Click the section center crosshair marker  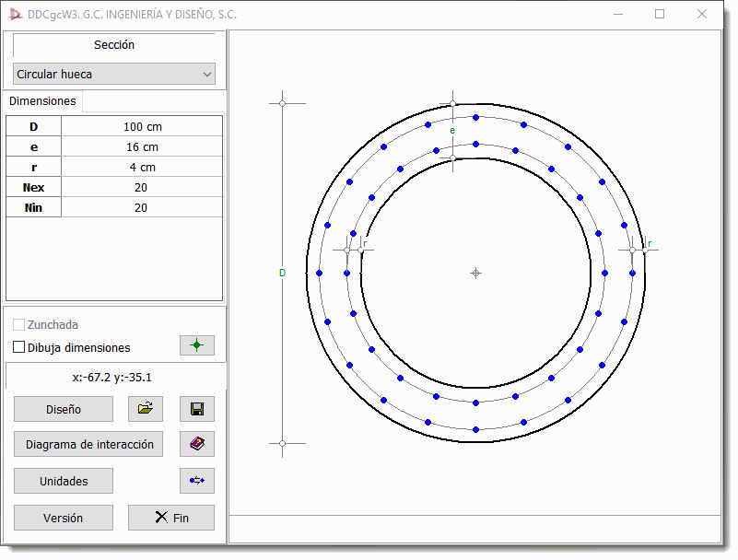475,273
